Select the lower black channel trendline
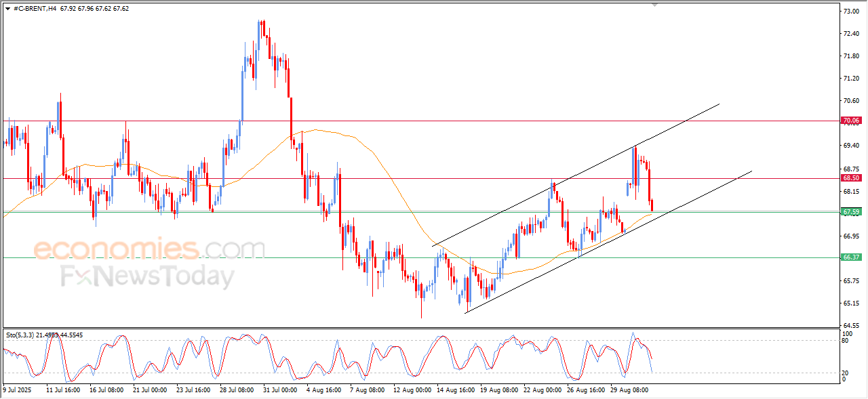868x399 pixels. 608,241
